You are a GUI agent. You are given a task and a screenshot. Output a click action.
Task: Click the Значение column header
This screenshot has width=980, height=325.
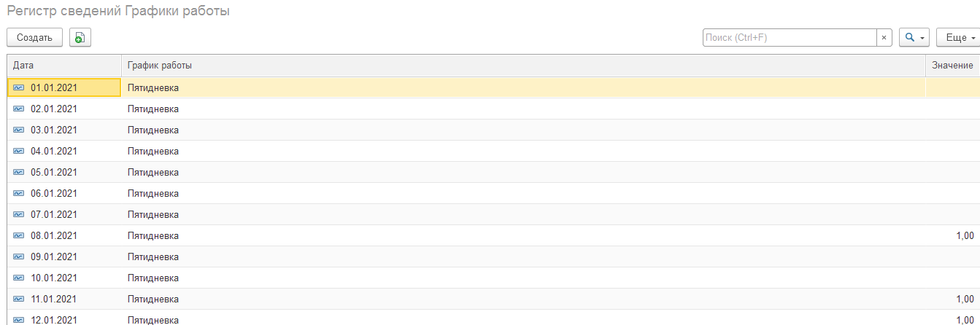[952, 66]
